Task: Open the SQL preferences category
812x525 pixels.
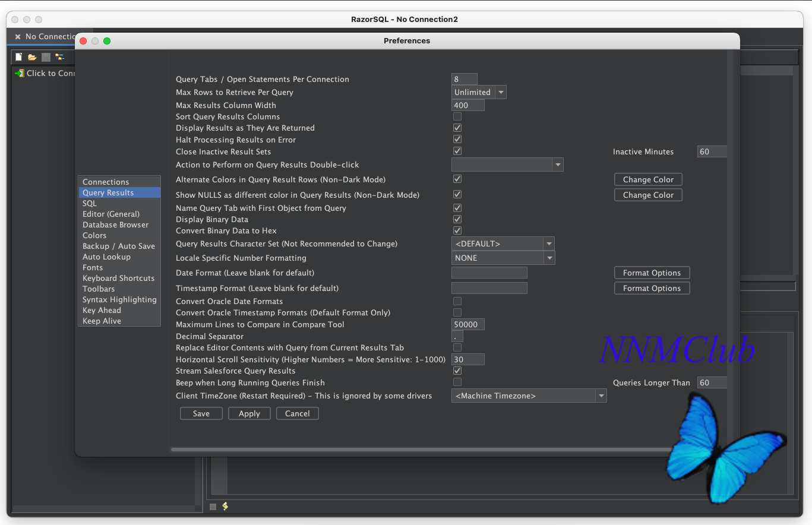Action: click(x=119, y=203)
